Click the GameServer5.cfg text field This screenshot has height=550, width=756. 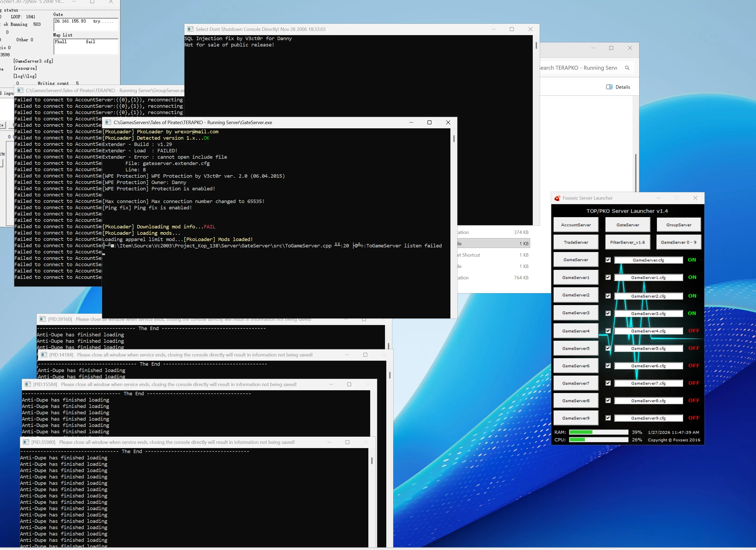click(x=648, y=349)
